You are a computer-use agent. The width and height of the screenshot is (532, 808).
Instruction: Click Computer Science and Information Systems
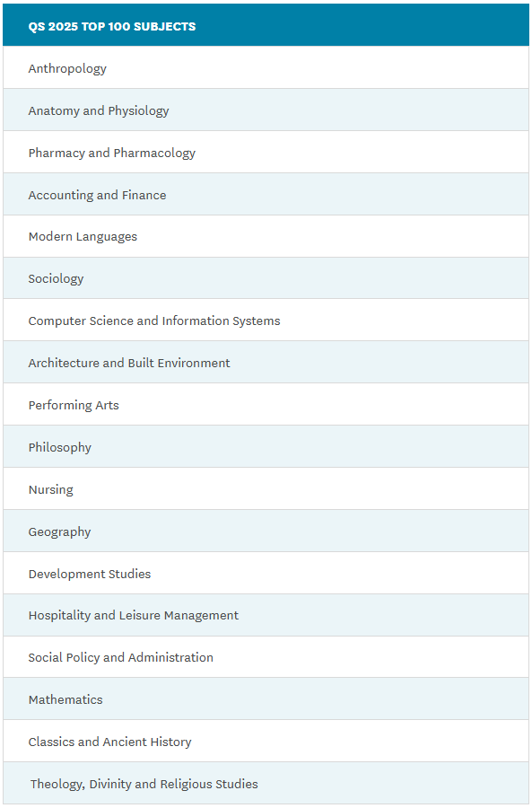266,320
